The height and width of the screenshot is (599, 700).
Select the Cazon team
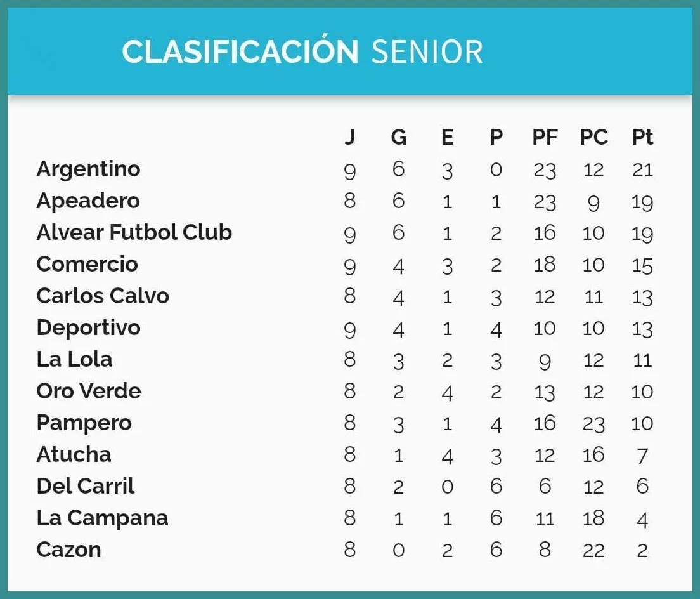pyautogui.click(x=68, y=550)
